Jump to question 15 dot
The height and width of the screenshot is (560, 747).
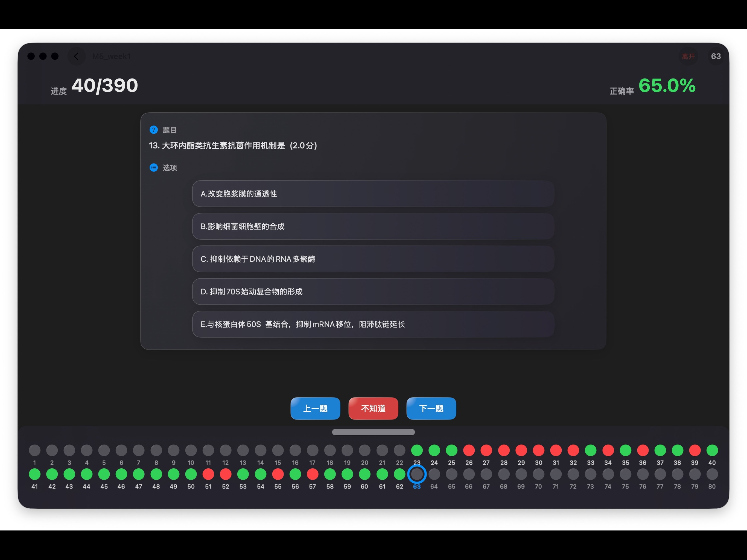(278, 450)
